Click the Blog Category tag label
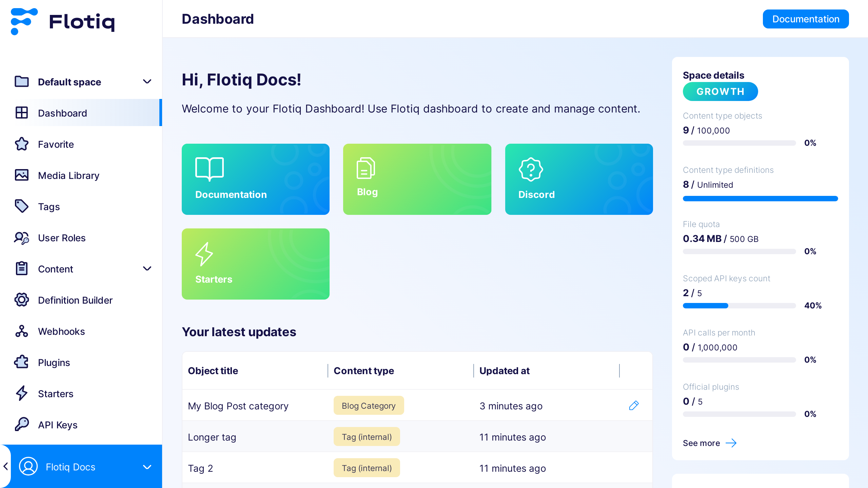This screenshot has height=488, width=868. [369, 406]
